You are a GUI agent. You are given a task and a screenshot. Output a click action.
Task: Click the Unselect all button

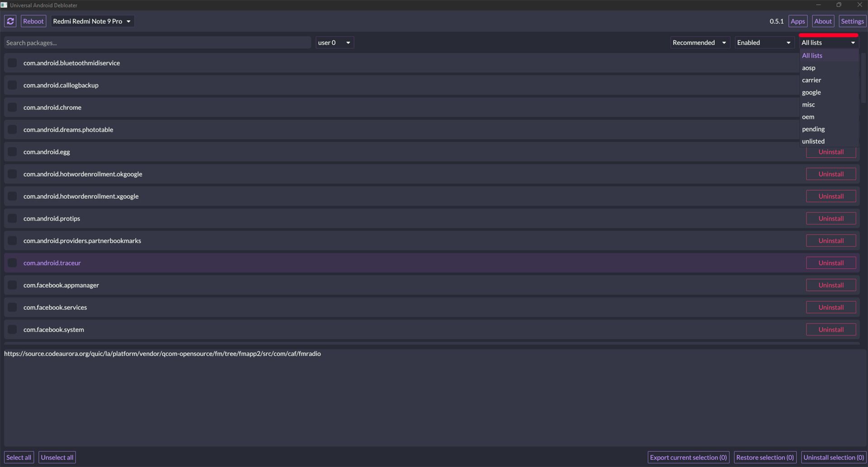pyautogui.click(x=57, y=457)
